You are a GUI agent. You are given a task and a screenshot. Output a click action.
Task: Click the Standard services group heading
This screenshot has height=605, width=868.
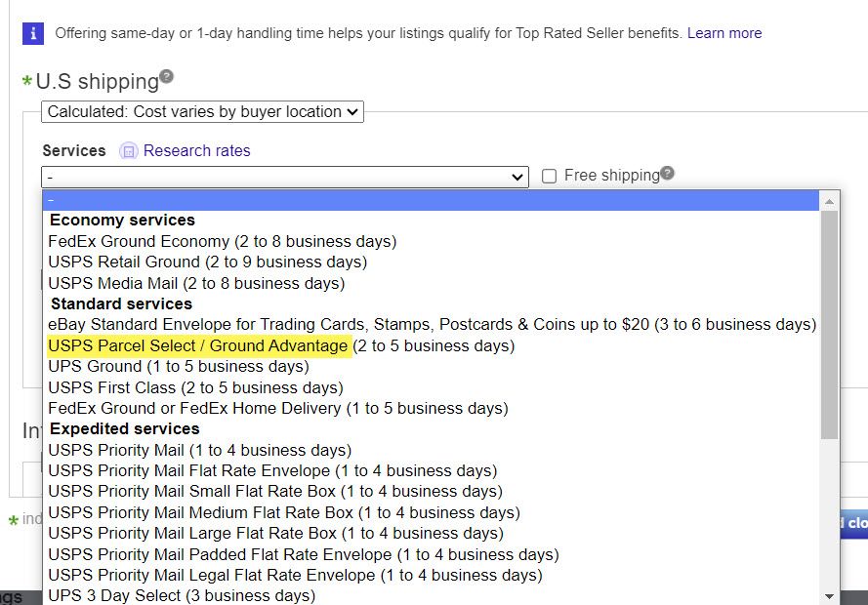122,303
